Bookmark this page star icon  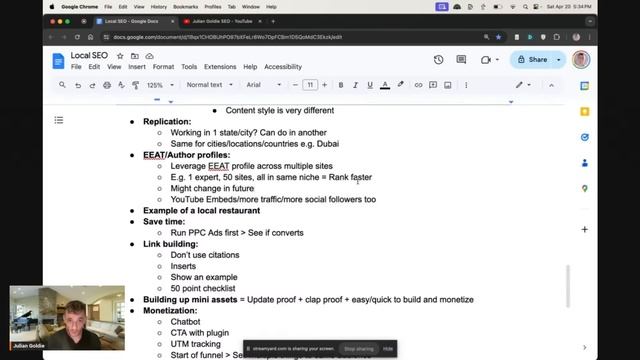tap(498, 37)
